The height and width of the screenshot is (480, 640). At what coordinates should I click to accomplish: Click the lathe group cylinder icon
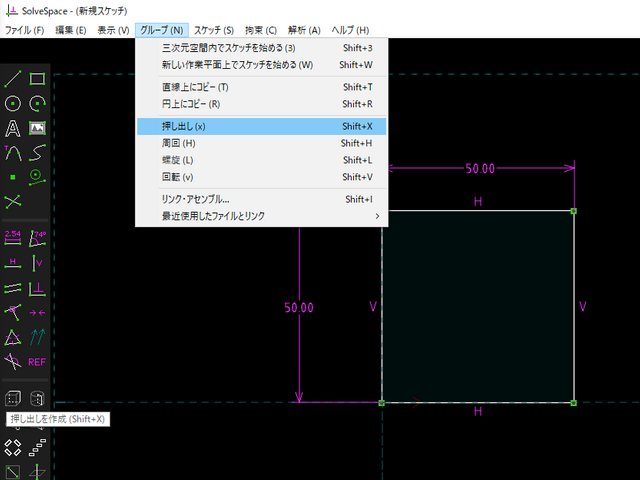point(37,398)
